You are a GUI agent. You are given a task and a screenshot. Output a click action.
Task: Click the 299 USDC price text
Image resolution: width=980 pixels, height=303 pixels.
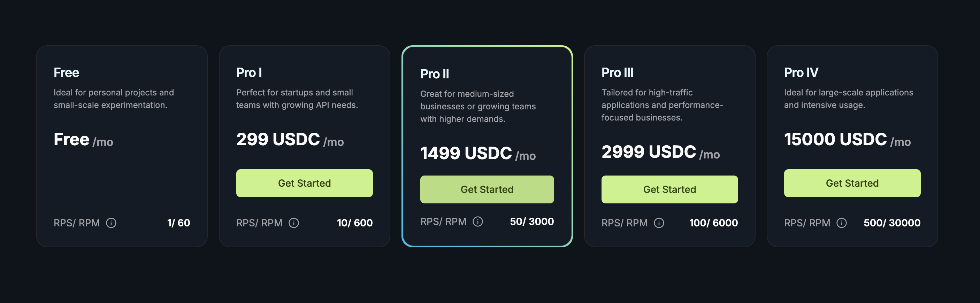coord(278,139)
